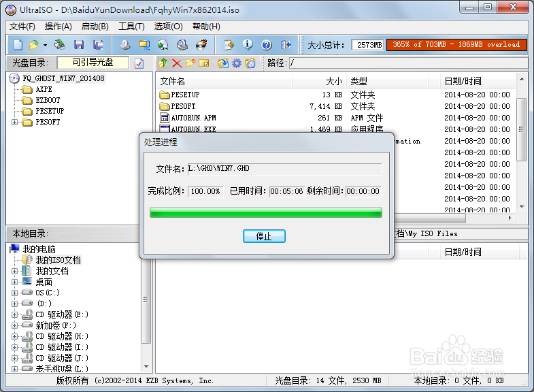The image size is (534, 392).
Task: Expand the (D:) drive node
Action: (15, 304)
